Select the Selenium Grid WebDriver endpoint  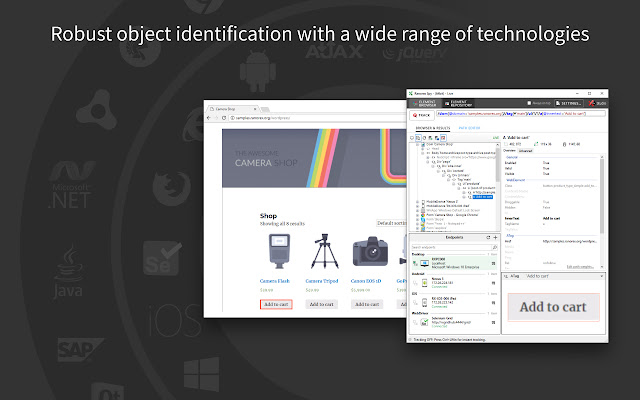451,321
